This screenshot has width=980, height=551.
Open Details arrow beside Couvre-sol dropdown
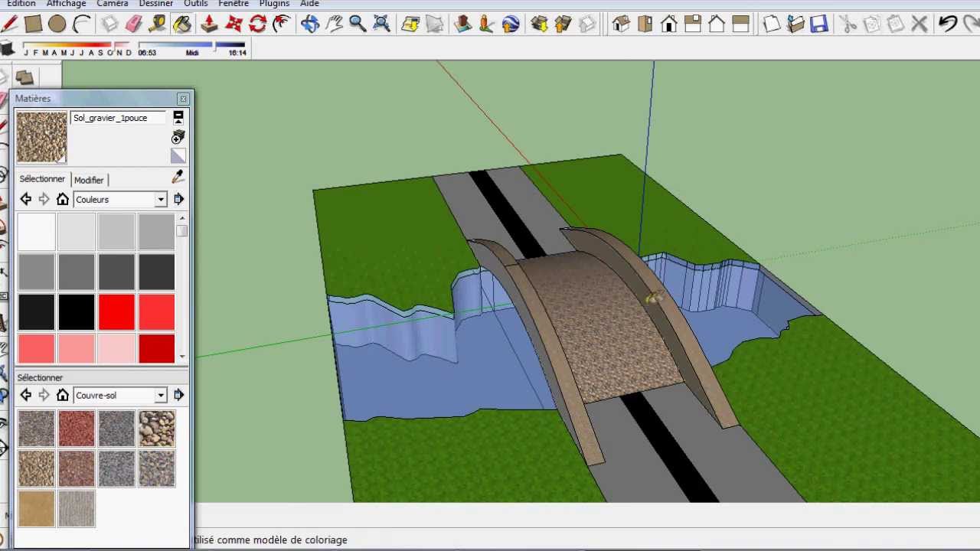(x=178, y=395)
